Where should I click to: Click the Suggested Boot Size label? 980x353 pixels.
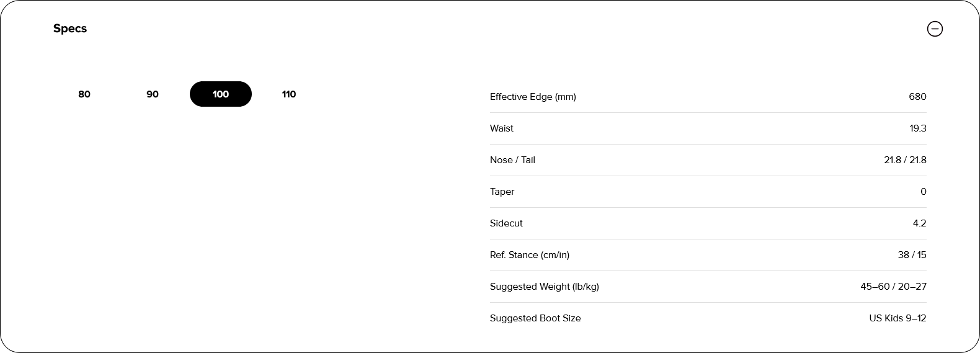(535, 318)
